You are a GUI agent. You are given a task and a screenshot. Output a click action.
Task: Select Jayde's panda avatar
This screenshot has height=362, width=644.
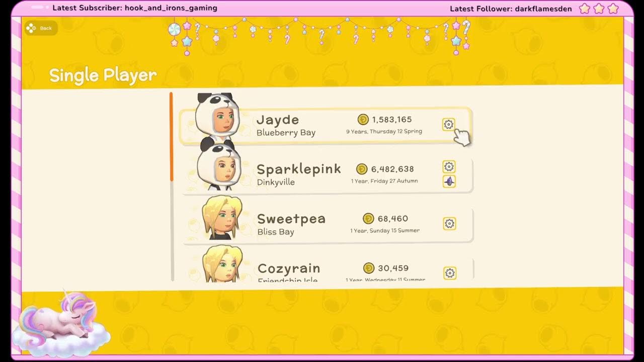click(217, 117)
